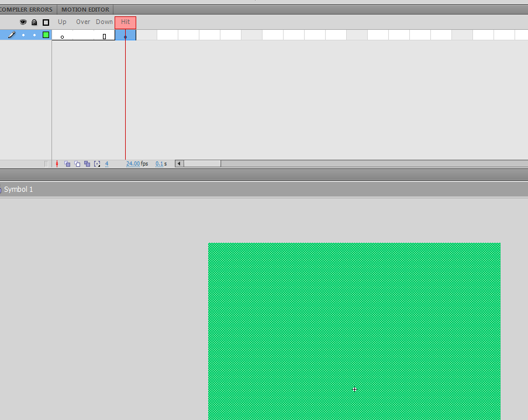Viewport: 528px width, 420px height.
Task: Click the 0.1 s elapsed time value
Action: [x=161, y=164]
